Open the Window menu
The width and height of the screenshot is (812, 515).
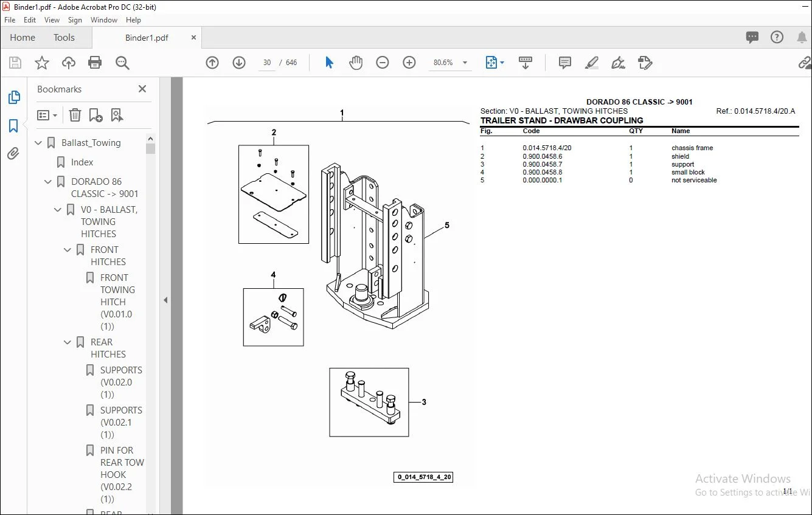pyautogui.click(x=104, y=20)
